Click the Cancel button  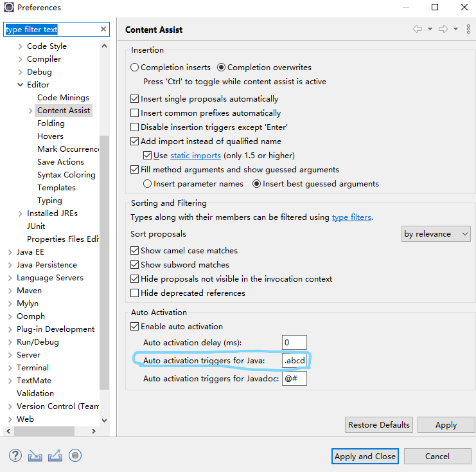[x=437, y=456]
